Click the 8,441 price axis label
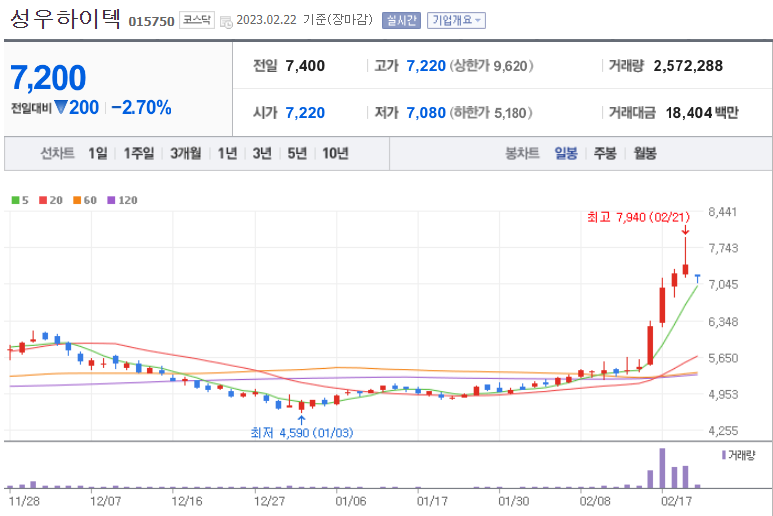This screenshot has width=773, height=516. point(723,212)
